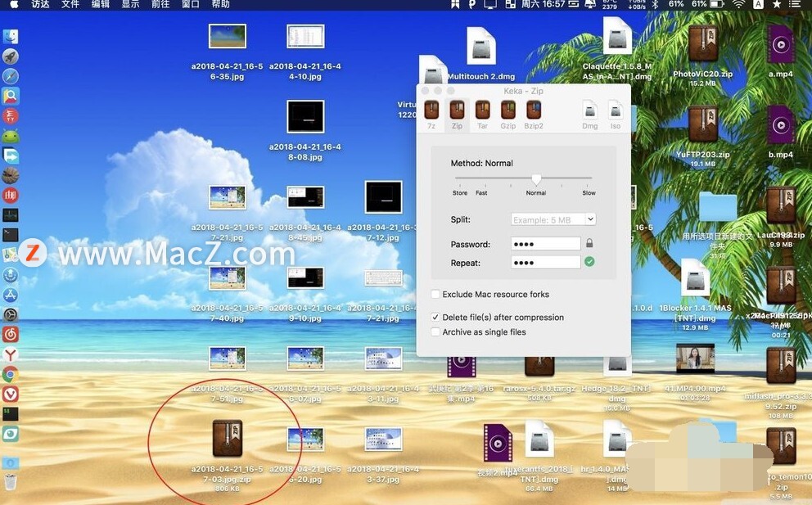Screen dimensions: 812x505
Task: Click the padlock icon beside Password
Action: coord(589,243)
